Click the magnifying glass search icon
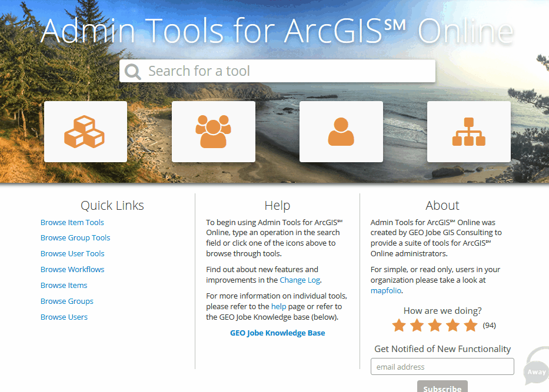This screenshot has height=392, width=549. point(133,72)
